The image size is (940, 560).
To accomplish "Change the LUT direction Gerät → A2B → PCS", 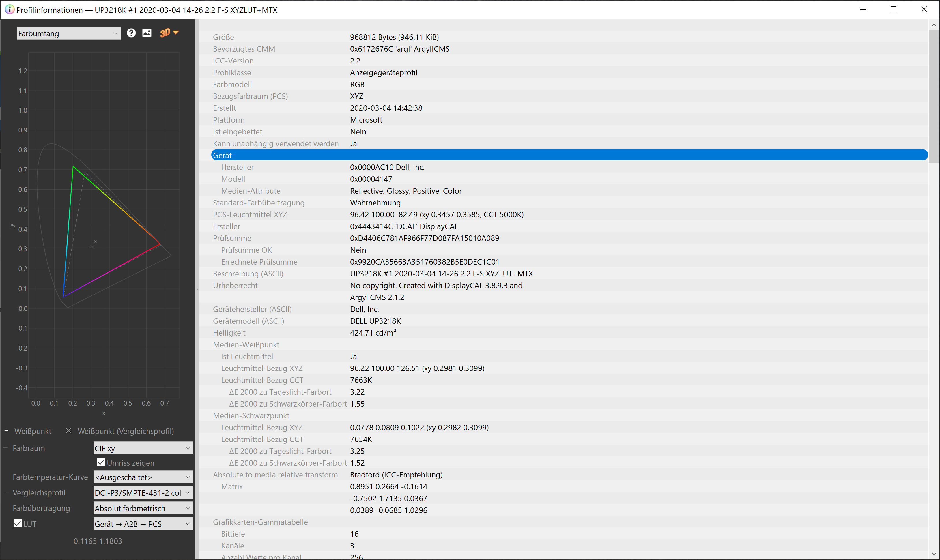I will click(x=143, y=523).
